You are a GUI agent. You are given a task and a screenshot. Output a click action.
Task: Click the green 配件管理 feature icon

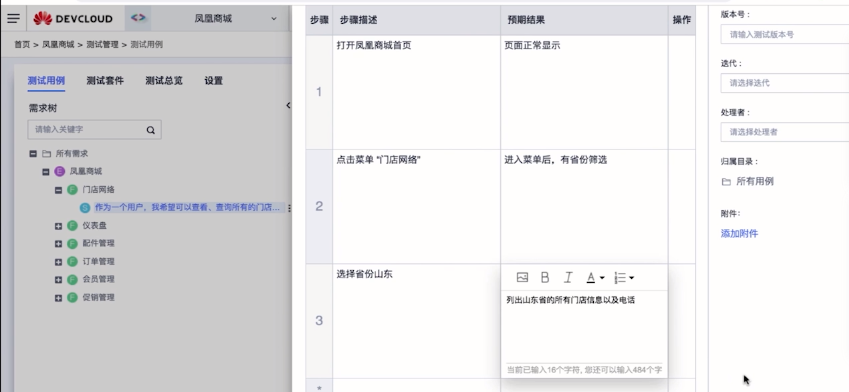click(72, 243)
